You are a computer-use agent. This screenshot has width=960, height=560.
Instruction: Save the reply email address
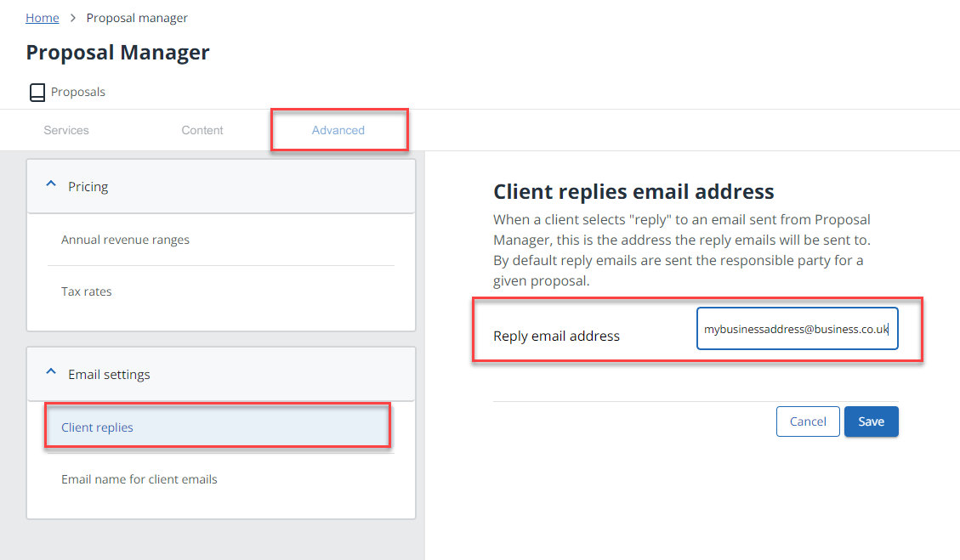871,421
